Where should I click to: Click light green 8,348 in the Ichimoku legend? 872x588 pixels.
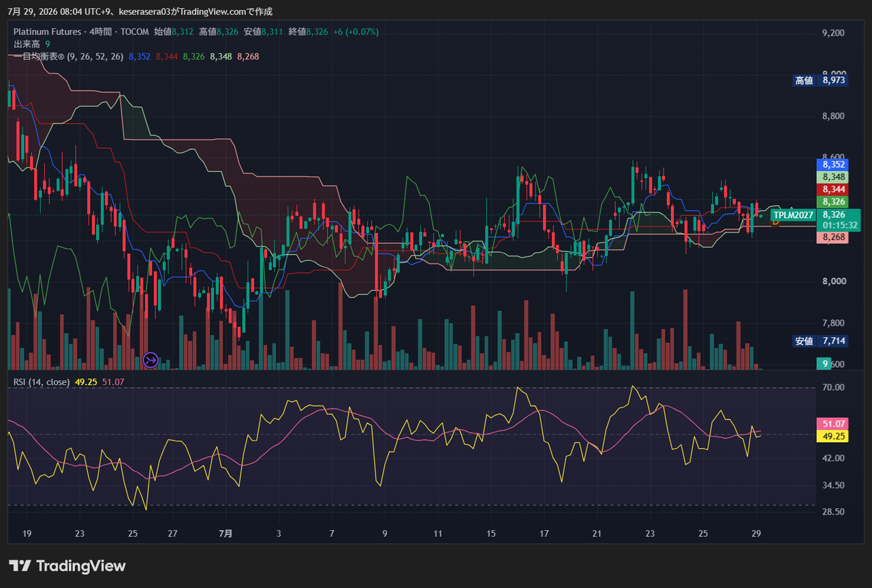[x=221, y=57]
